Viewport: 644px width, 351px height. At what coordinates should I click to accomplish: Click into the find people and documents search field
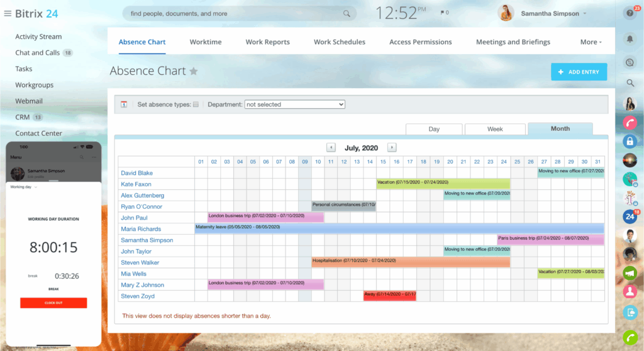click(233, 13)
